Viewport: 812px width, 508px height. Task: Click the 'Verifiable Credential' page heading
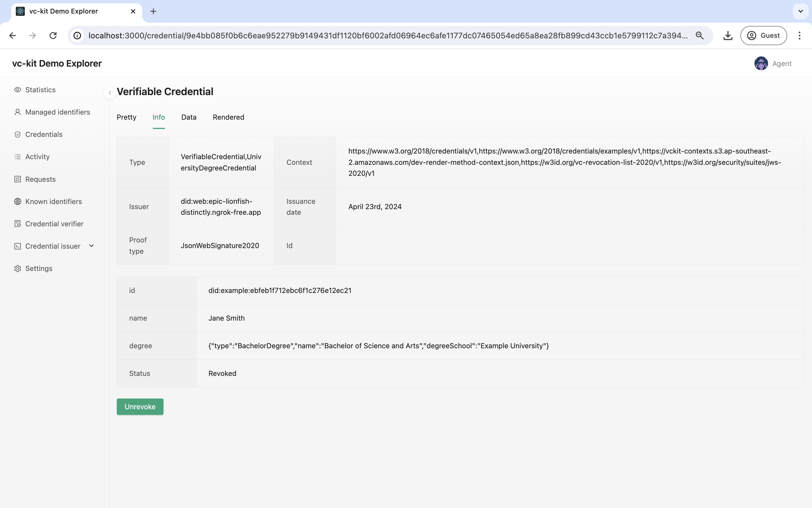(165, 91)
